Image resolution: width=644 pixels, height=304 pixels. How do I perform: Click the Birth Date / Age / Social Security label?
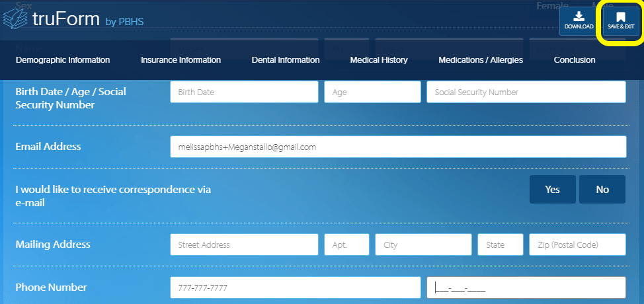coord(71,98)
